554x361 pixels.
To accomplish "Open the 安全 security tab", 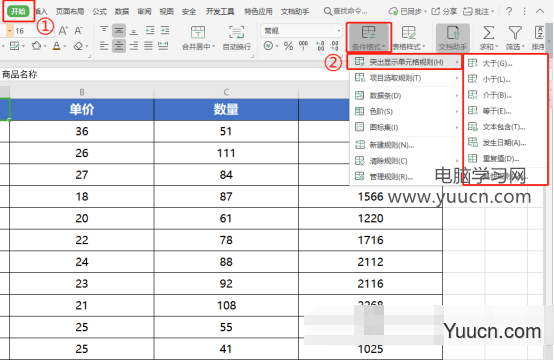I will (x=189, y=12).
